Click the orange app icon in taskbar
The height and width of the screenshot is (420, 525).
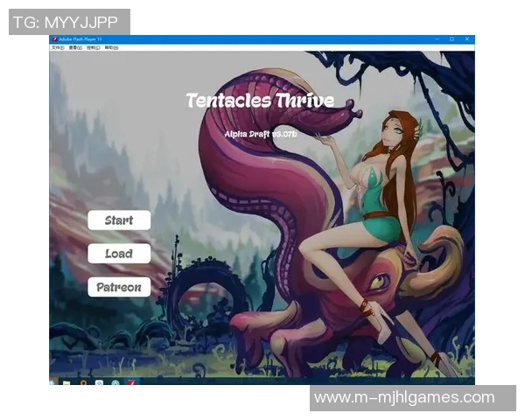click(83, 381)
